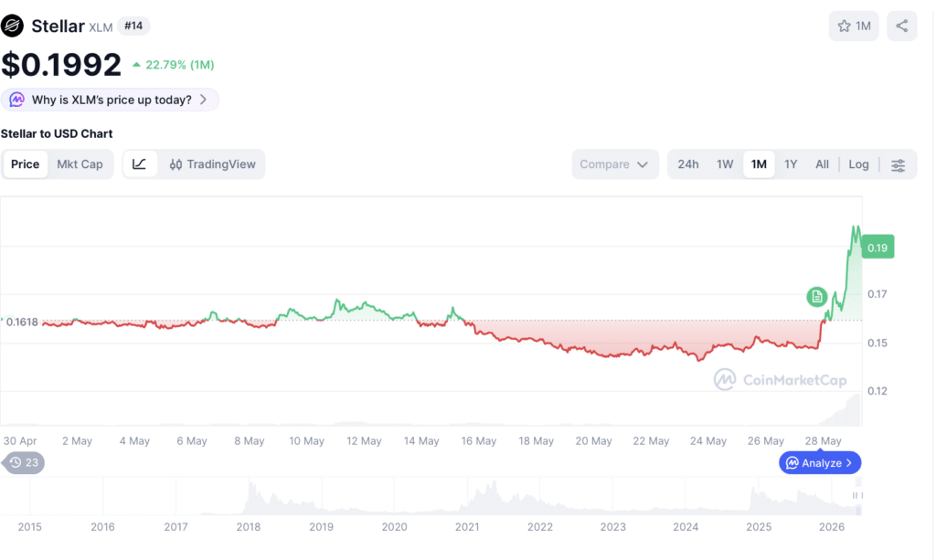This screenshot has width=936, height=560.
Task: Click the Stellar logo icon
Action: pyautogui.click(x=12, y=26)
